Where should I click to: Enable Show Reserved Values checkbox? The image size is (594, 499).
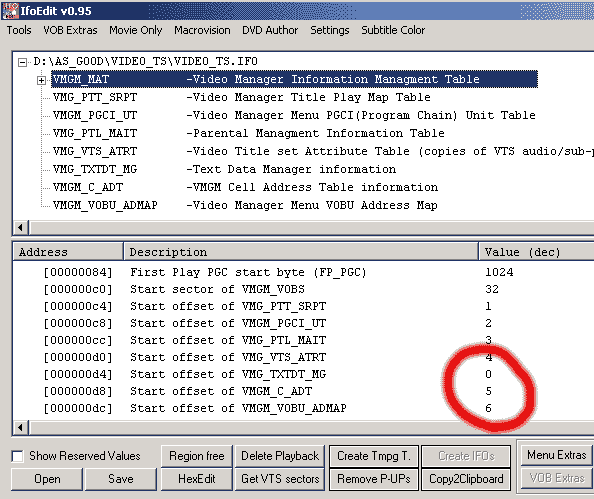(17, 456)
